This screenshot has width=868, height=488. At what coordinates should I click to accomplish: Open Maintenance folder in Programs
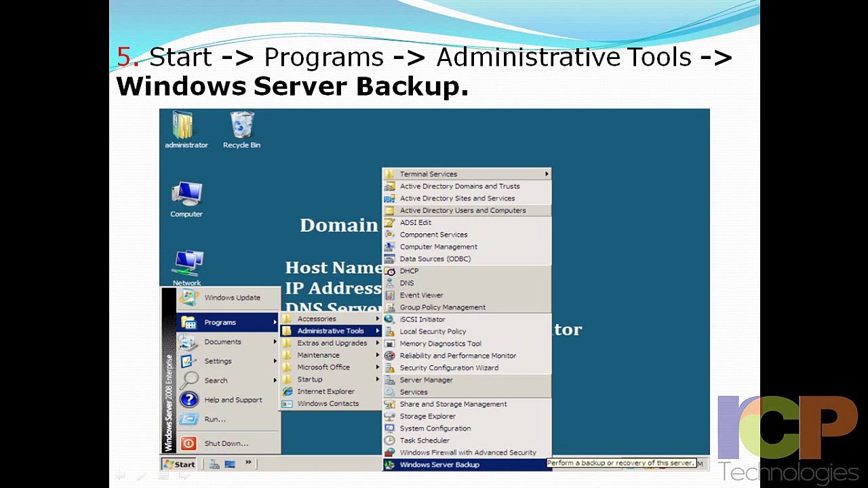click(331, 355)
